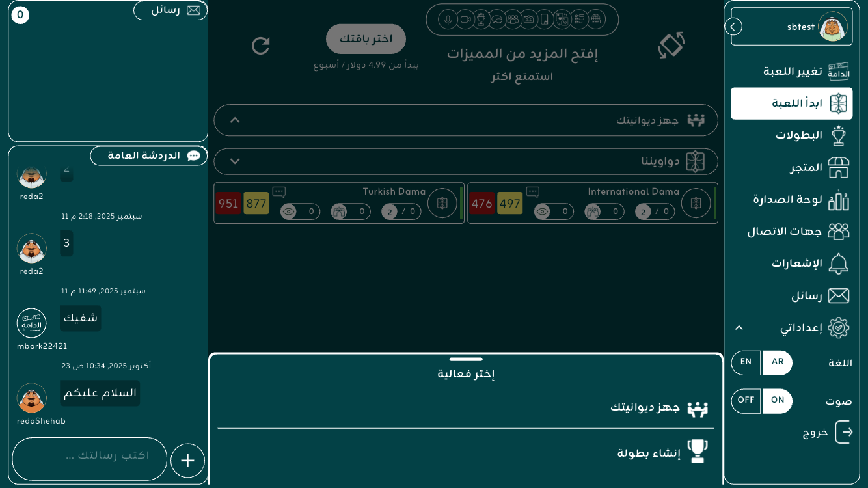Screen dimensions: 868x488
Task: Open the International Dama game board icon
Action: [x=696, y=203]
